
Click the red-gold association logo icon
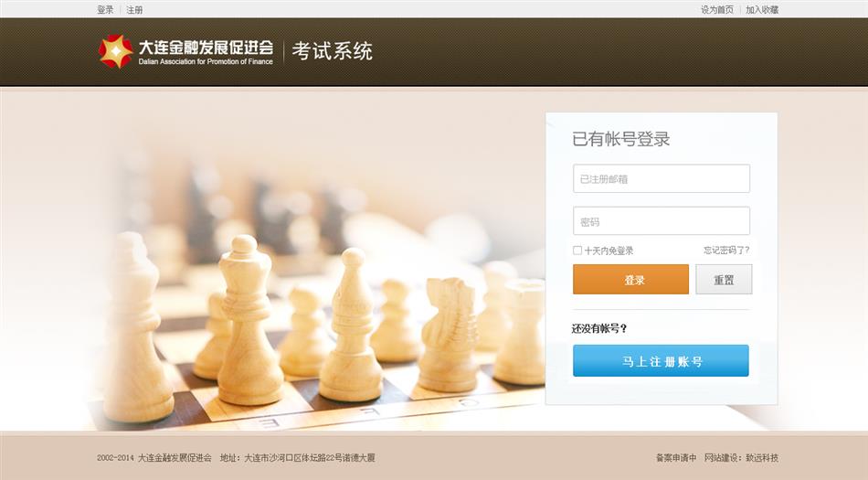[116, 51]
